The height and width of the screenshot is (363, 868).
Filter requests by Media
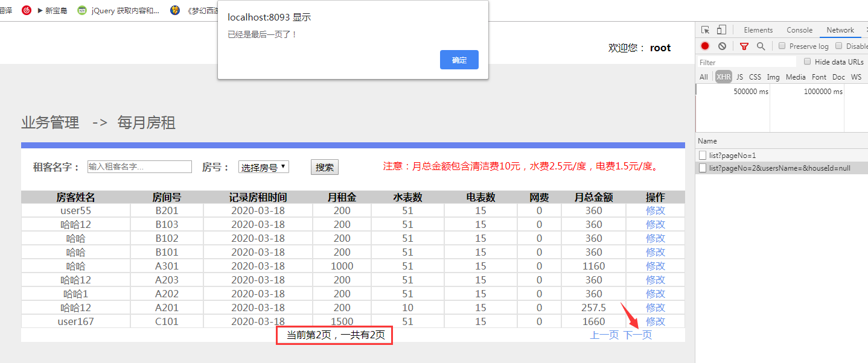[x=796, y=77]
